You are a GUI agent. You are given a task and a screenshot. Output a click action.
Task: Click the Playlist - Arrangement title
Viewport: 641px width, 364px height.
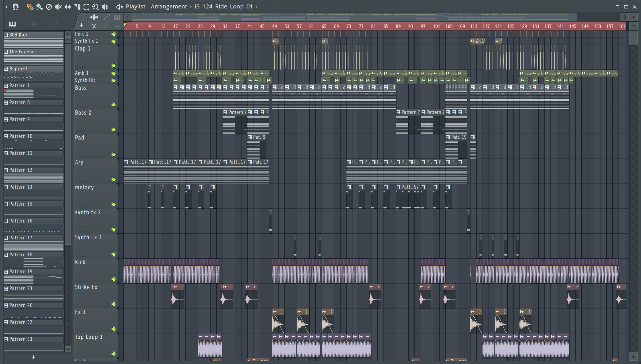(156, 6)
